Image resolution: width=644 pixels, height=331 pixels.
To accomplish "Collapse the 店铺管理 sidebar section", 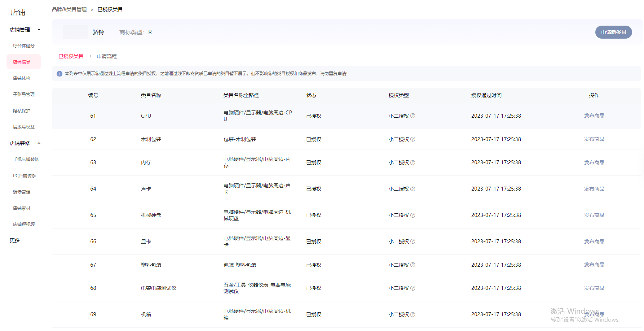I will pos(39,30).
